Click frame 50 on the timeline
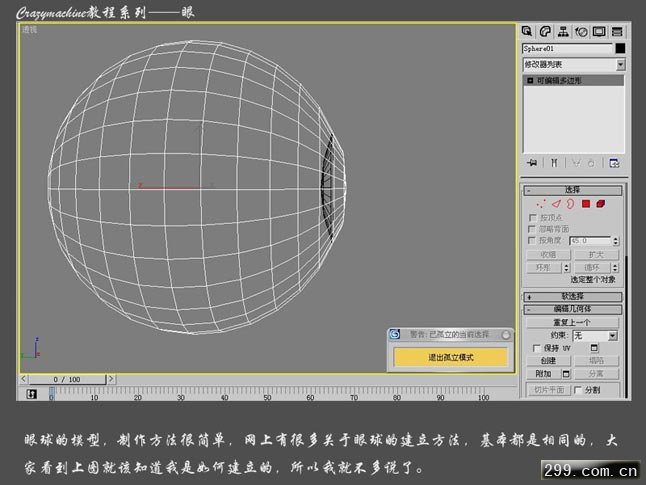This screenshot has width=646, height=485. [267, 395]
